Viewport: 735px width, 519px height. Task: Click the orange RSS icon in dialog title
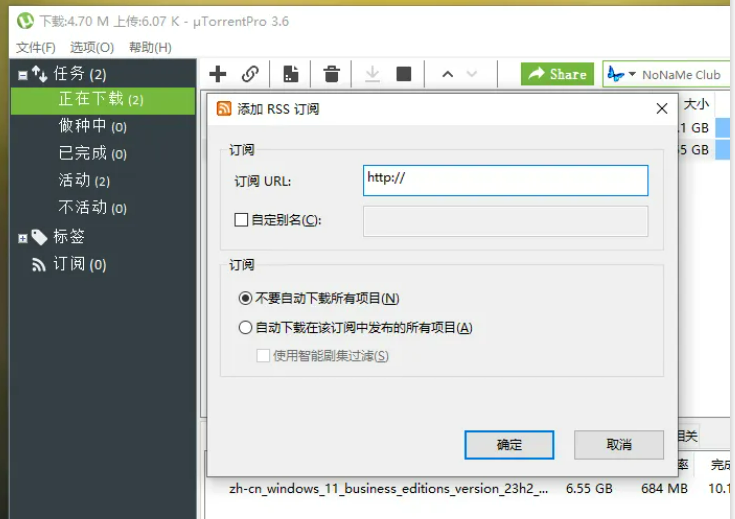tap(224, 109)
